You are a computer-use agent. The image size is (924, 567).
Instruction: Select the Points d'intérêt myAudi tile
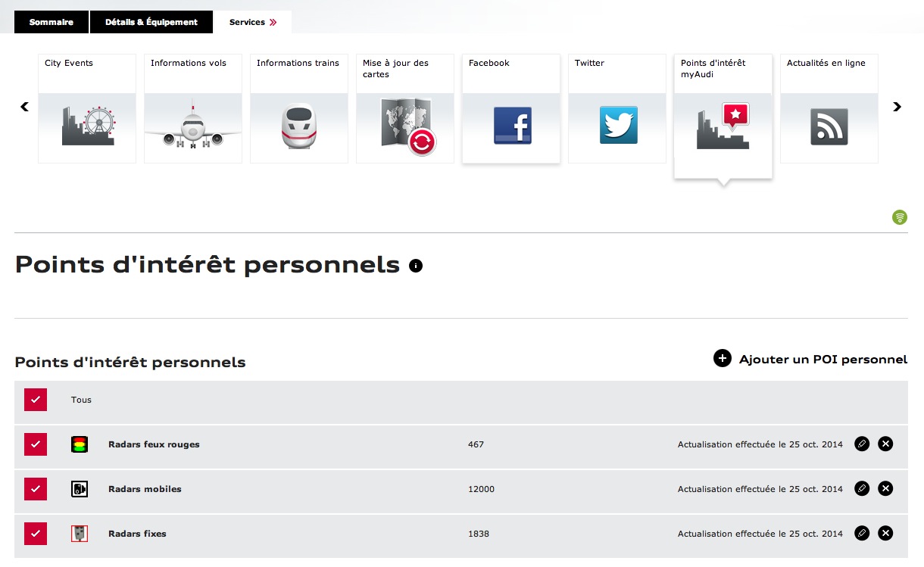click(x=723, y=117)
